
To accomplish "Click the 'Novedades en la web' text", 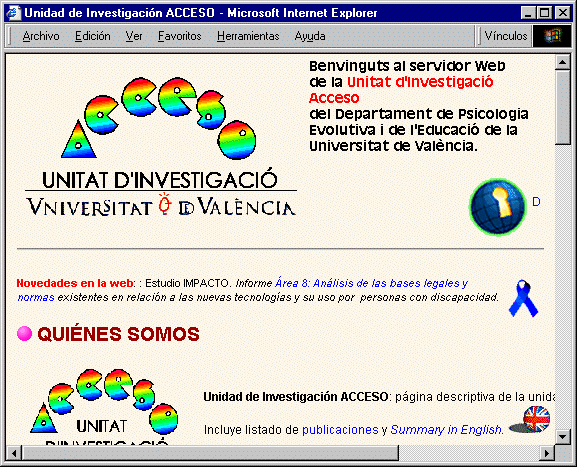I will (x=75, y=283).
